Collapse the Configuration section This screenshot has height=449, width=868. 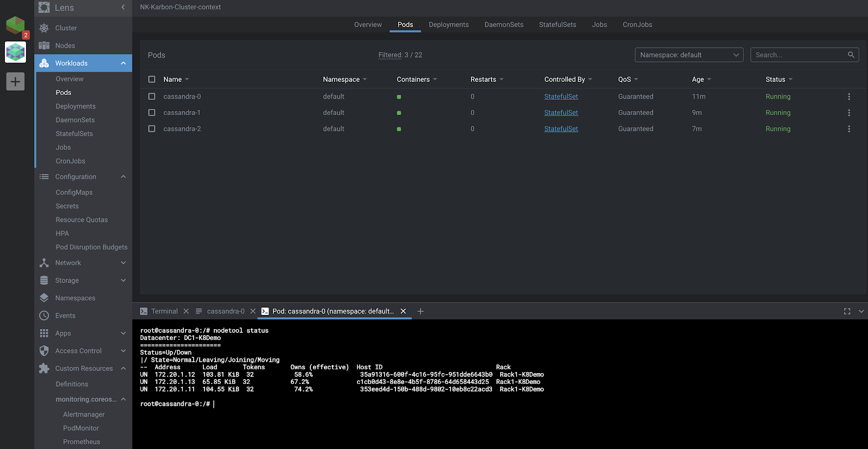[123, 177]
